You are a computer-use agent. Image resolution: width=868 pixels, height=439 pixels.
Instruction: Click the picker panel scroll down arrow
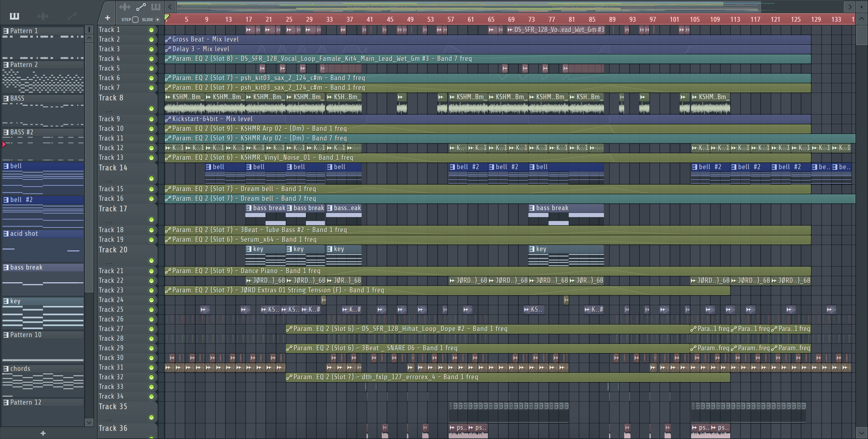coord(89,422)
